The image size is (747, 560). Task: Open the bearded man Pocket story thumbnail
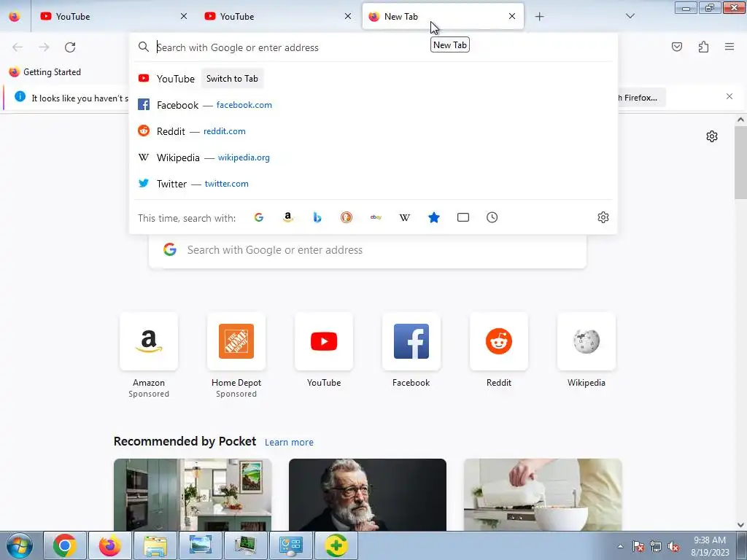pyautogui.click(x=368, y=495)
